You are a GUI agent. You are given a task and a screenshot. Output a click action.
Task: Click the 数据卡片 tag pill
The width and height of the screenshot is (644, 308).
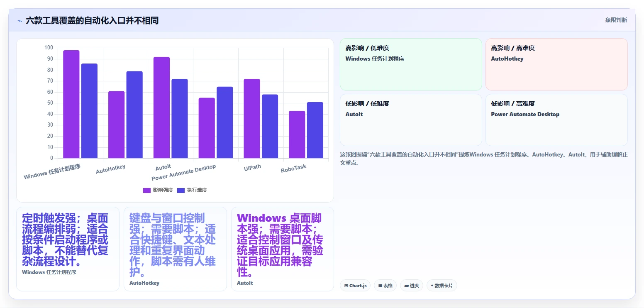click(442, 286)
